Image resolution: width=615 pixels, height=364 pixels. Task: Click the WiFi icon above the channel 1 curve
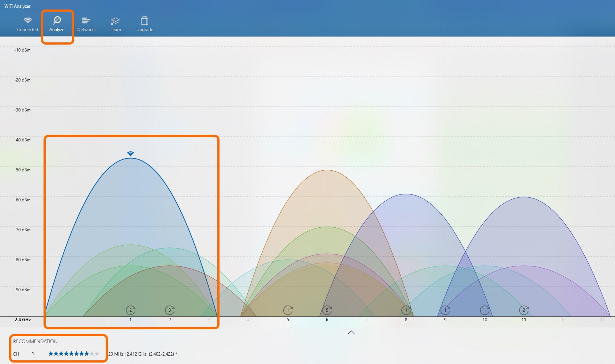click(131, 154)
